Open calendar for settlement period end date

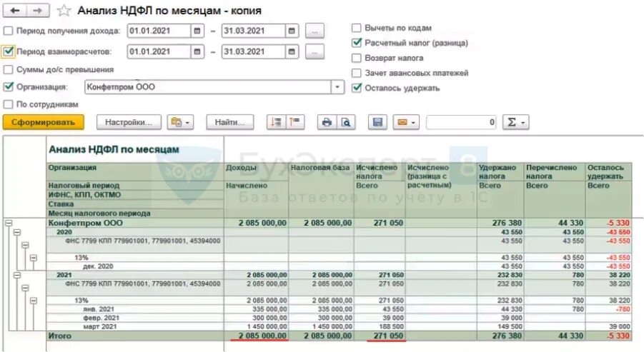(292, 51)
